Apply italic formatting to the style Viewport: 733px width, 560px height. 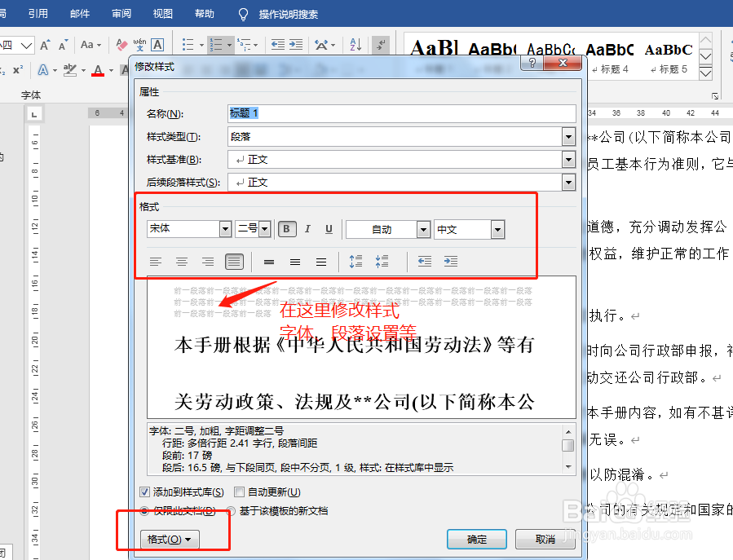(307, 229)
